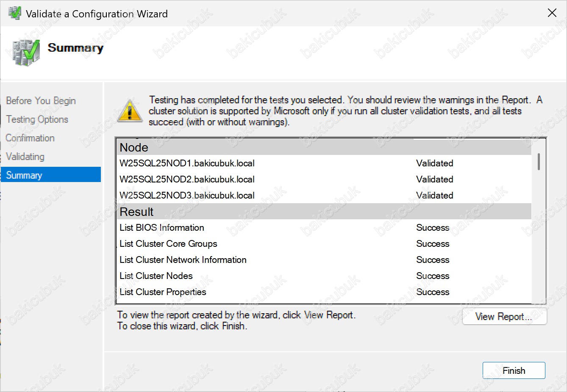Select the Confirmation step in sidebar
Viewport: 567px width, 392px height.
pos(30,138)
